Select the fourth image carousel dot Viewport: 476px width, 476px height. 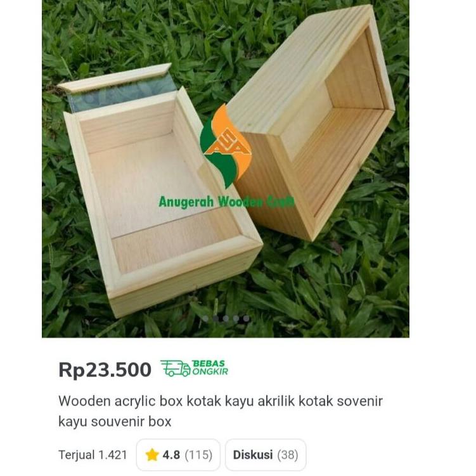click(236, 318)
